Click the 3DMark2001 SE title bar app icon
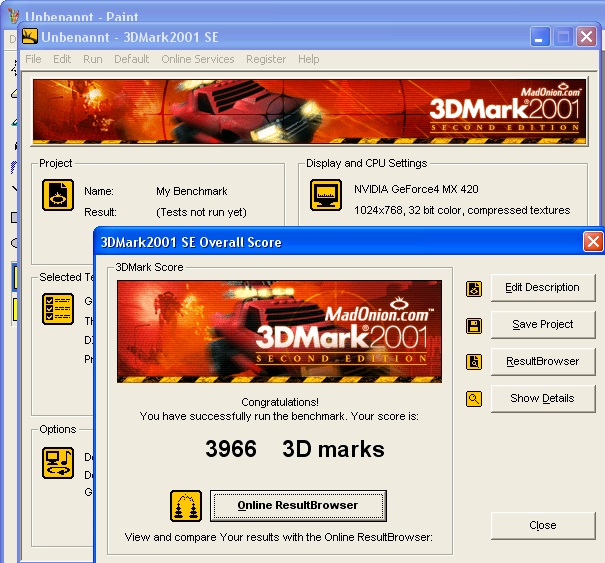Image resolution: width=605 pixels, height=563 pixels. [x=30, y=37]
